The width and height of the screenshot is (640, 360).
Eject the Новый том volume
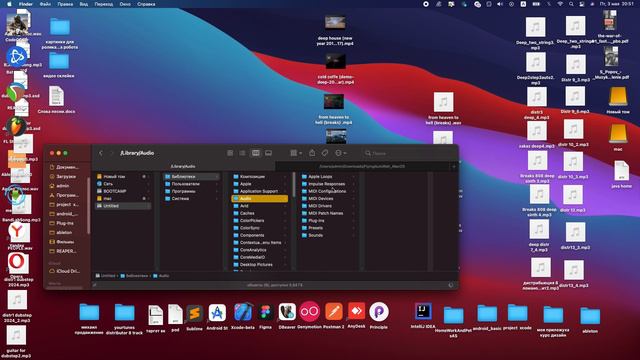pyautogui.click(x=144, y=176)
